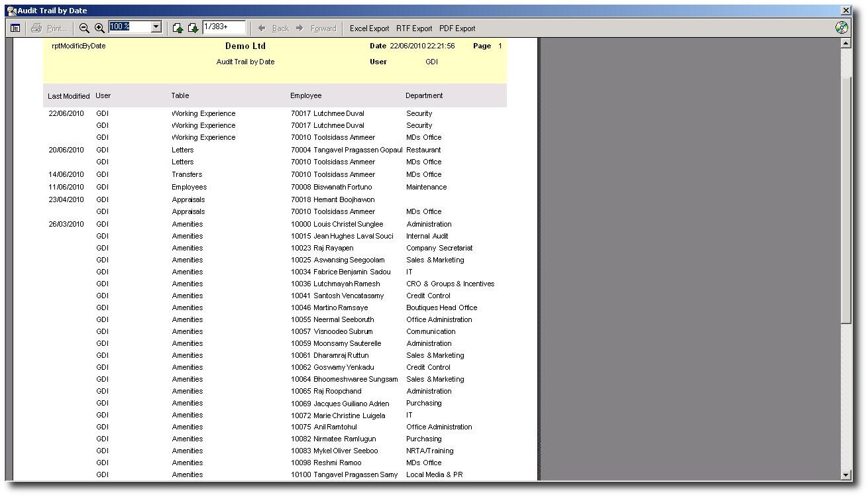This screenshot has height=497, width=868.
Task: Click the window icon in the title bar
Action: pyautogui.click(x=11, y=11)
